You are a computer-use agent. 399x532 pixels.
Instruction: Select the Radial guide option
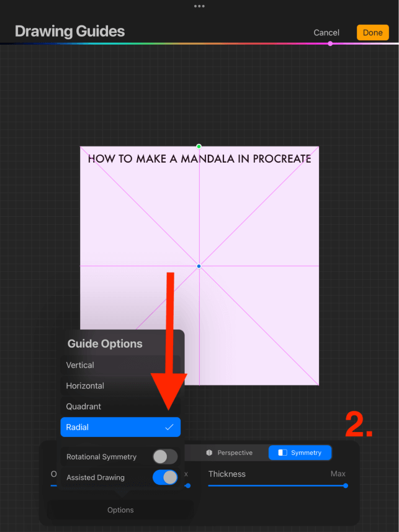(x=120, y=427)
